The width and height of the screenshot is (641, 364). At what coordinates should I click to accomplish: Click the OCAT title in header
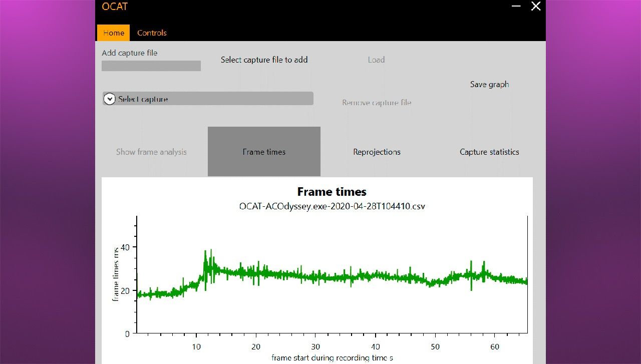115,7
